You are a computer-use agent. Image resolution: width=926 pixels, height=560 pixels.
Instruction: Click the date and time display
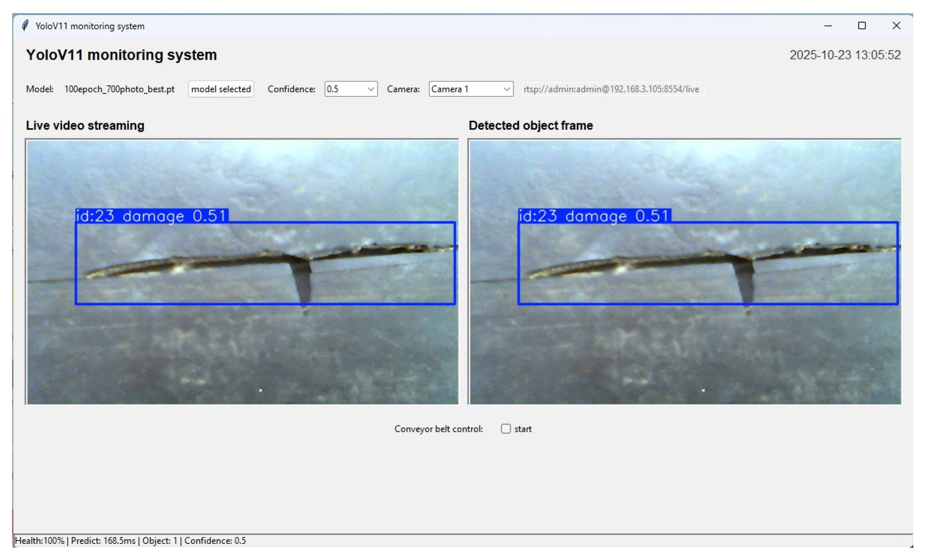coord(845,55)
